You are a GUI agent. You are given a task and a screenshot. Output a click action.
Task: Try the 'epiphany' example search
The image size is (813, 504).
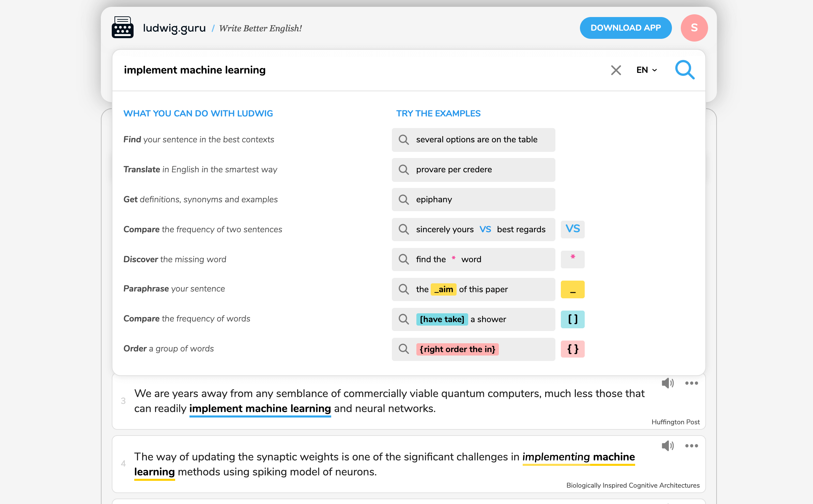tap(473, 200)
